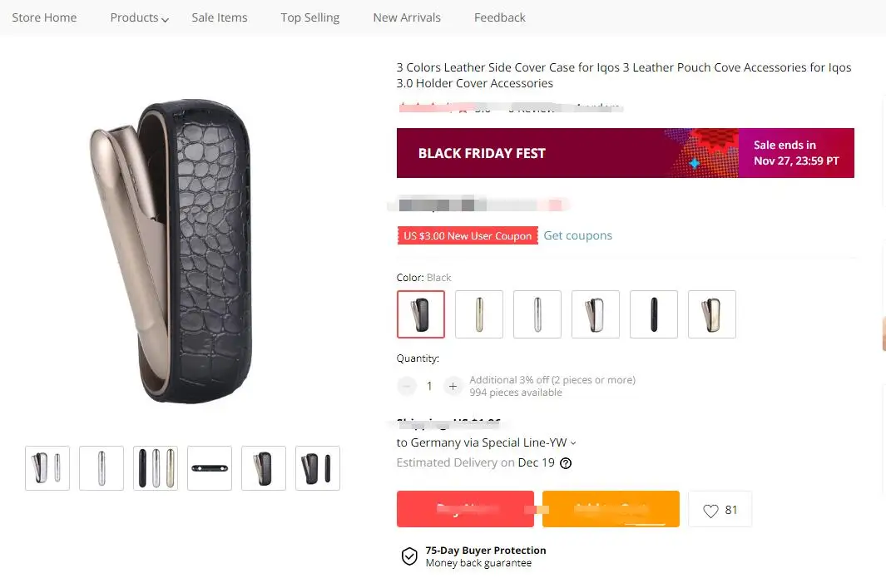The height and width of the screenshot is (588, 886).
Task: Click the heart wishlist icon
Action: coord(710,511)
